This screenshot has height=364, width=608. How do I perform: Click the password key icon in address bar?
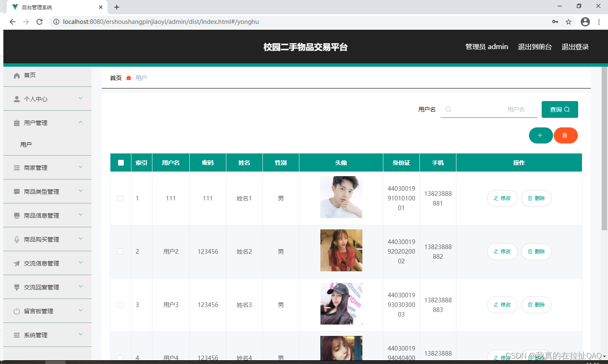click(x=555, y=22)
